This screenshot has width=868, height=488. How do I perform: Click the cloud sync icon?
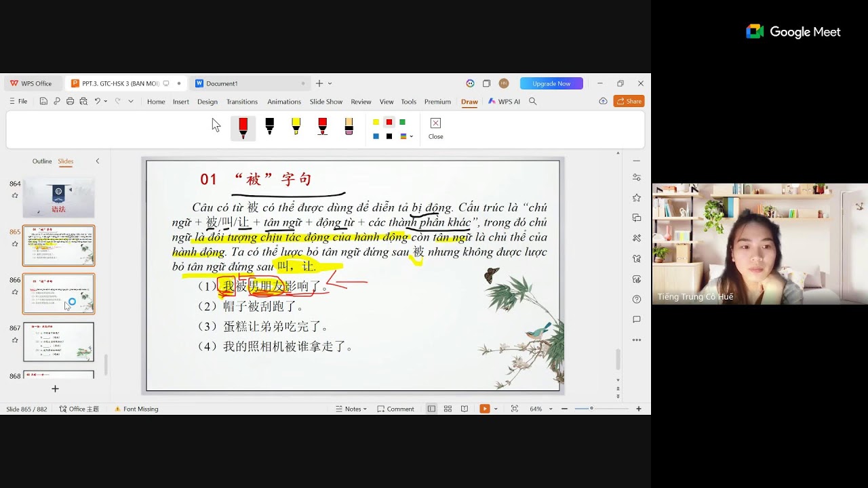tap(603, 101)
